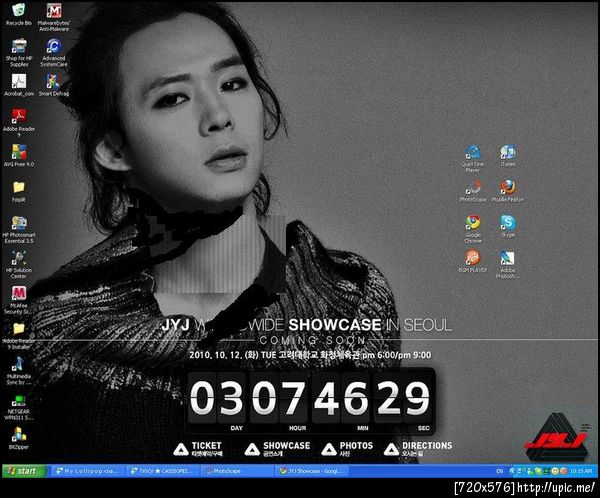
Task: Open HP Photosmart Essential 3.5 shortcut
Action: point(19,229)
